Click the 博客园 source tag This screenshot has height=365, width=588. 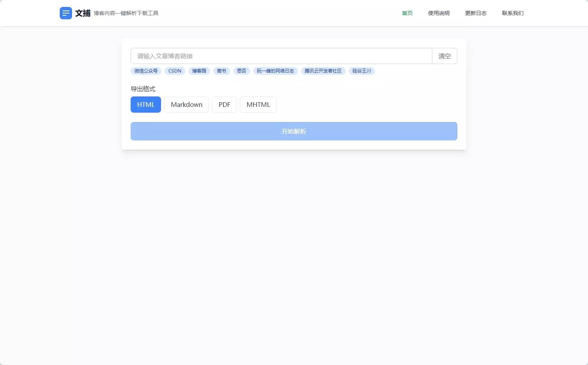coord(199,71)
